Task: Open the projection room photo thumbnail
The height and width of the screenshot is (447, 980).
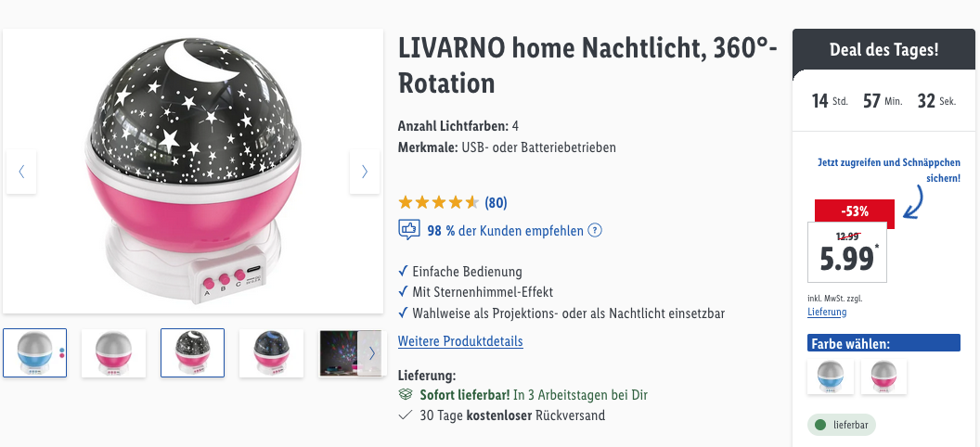Action: [x=340, y=352]
